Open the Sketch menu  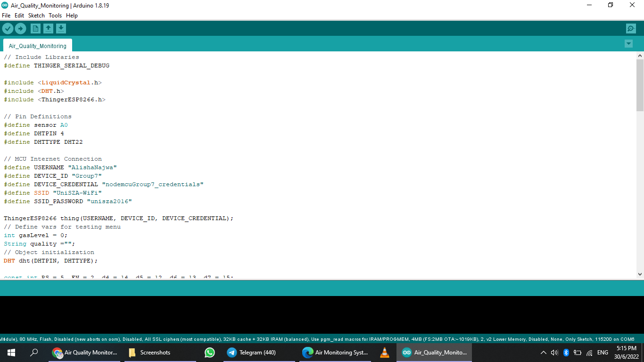tap(36, 16)
